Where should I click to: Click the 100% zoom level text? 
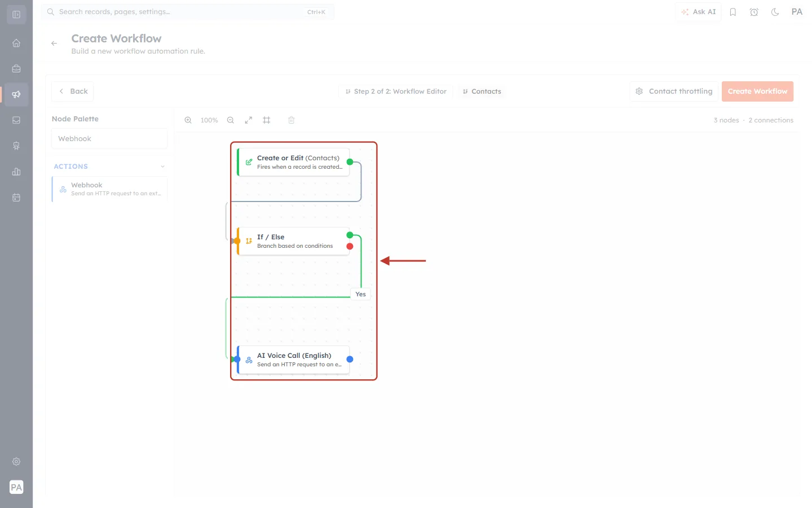pyautogui.click(x=209, y=120)
